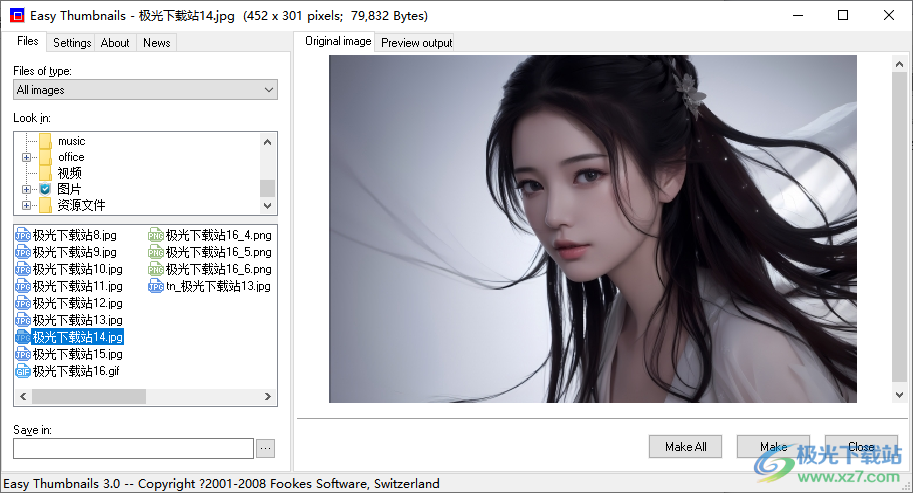Switch to Preview output tab
Viewport: 913px width, 493px height.
416,42
